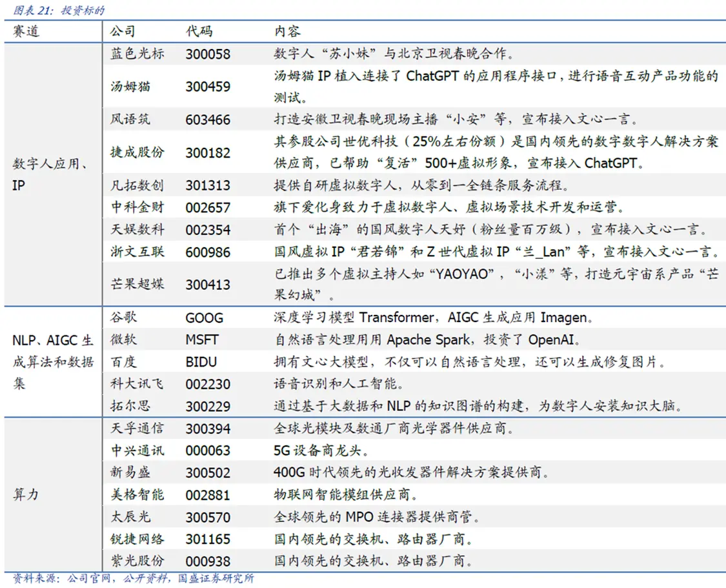Select the 蓝色光标 company cell
This screenshot has height=588, width=726.
coord(137,54)
